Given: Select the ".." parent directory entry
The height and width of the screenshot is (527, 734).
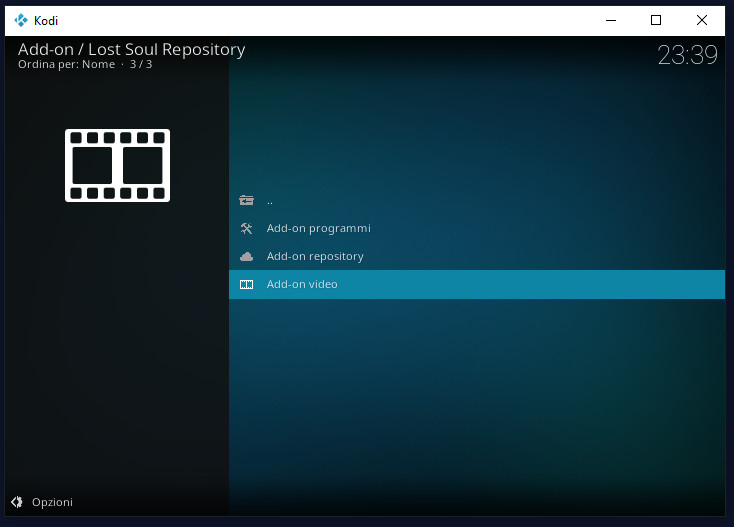Looking at the screenshot, I should pos(477,200).
